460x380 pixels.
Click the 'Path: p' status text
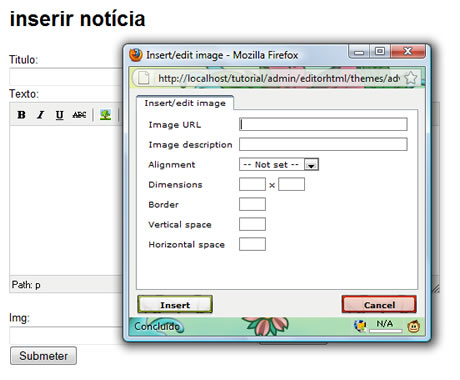click(26, 285)
